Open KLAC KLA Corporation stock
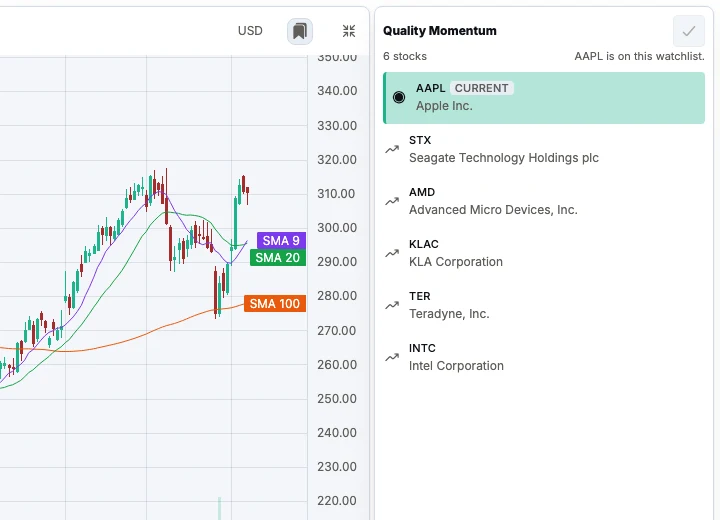 click(544, 253)
